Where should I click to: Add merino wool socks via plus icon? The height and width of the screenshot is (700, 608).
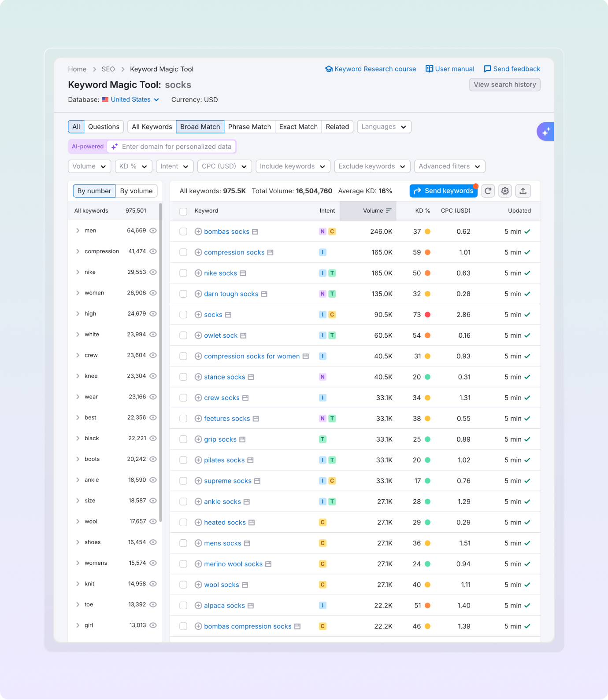tap(198, 564)
